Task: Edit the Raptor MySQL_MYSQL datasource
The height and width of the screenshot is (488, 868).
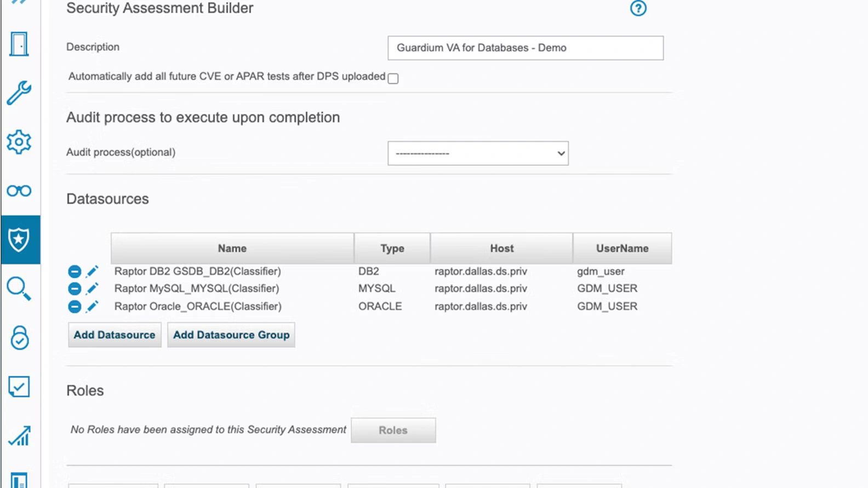Action: (92, 289)
